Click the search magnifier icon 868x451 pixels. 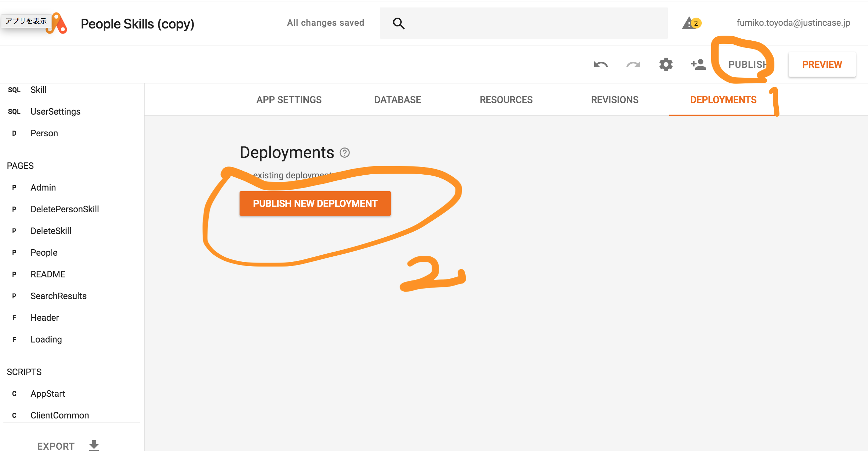point(398,23)
